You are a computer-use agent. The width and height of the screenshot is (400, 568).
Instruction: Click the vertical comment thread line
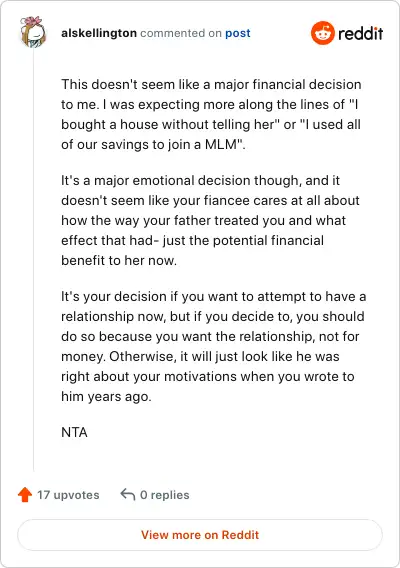(34, 259)
